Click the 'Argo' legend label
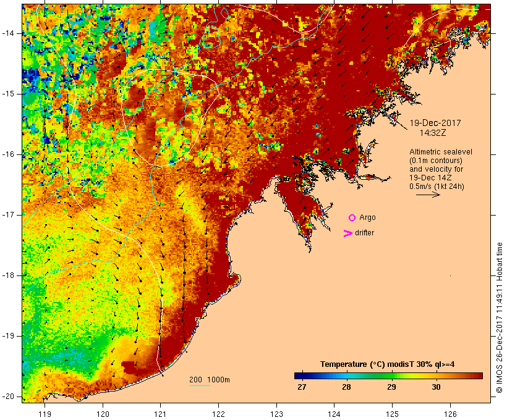 pyautogui.click(x=368, y=217)
